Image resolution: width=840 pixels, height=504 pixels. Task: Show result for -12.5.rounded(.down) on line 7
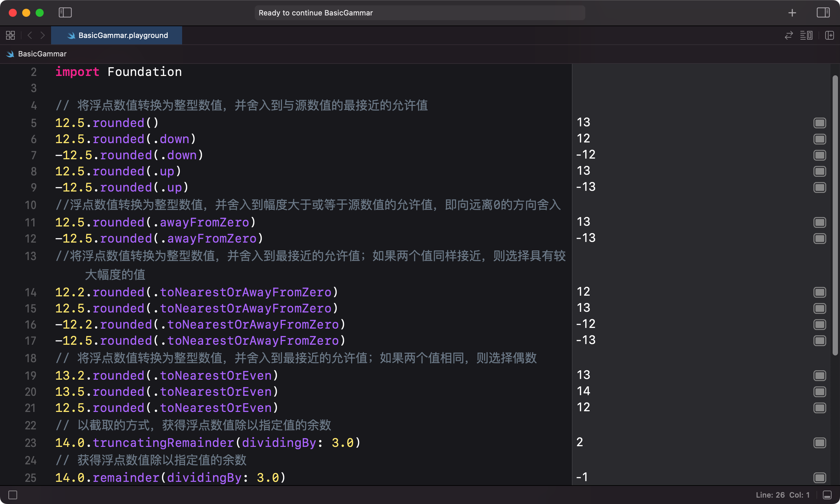click(x=820, y=155)
